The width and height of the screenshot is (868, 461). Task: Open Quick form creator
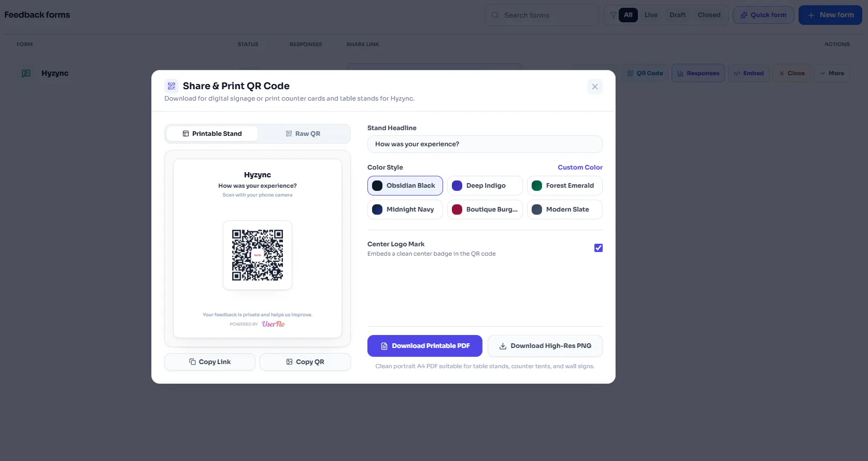[763, 15]
